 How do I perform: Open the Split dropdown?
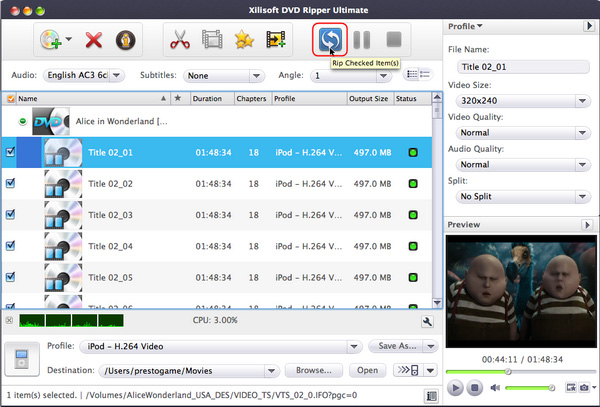point(523,197)
